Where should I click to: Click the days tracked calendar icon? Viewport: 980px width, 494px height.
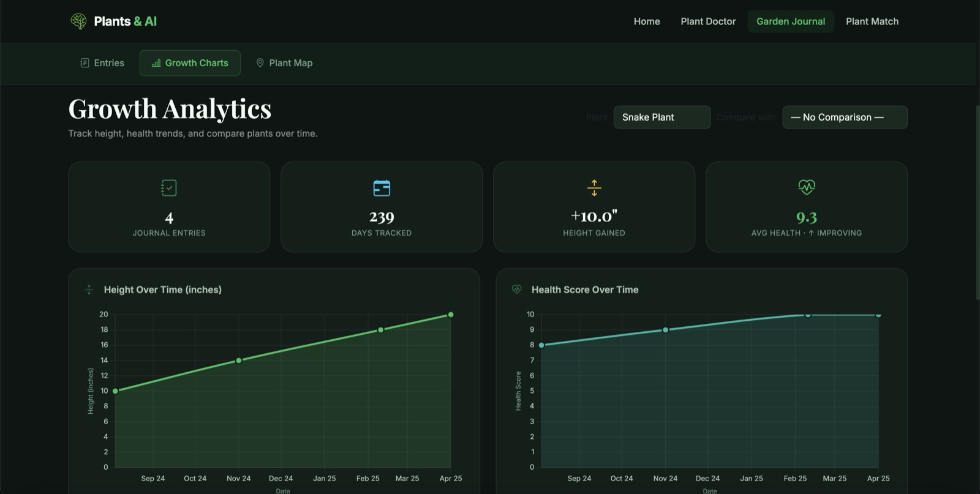(382, 188)
